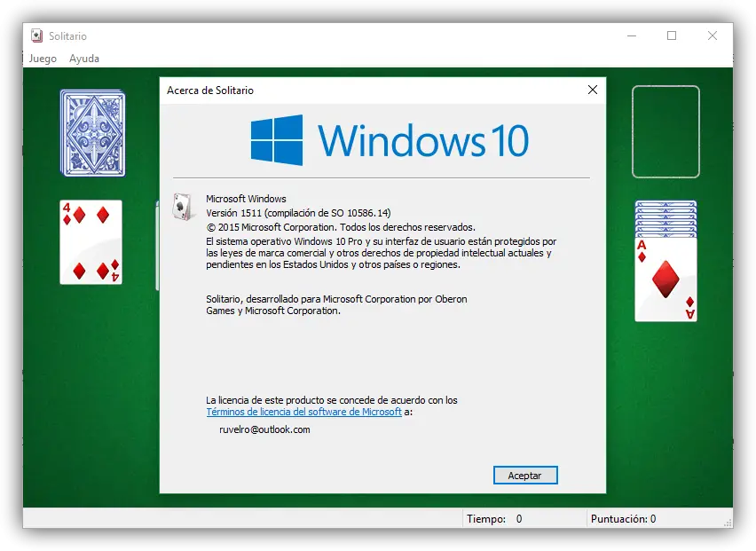The width and height of the screenshot is (756, 551).
Task: Open the Ayuda menu
Action: pyautogui.click(x=84, y=59)
